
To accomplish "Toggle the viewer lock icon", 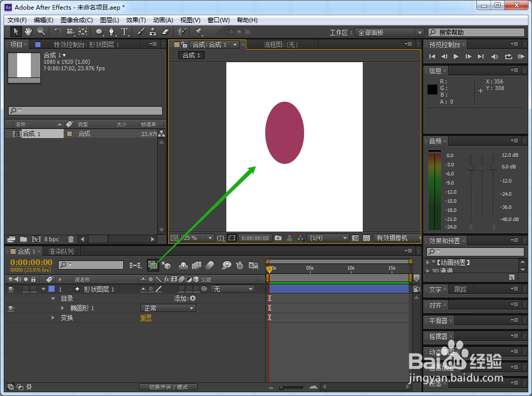I will 184,45.
